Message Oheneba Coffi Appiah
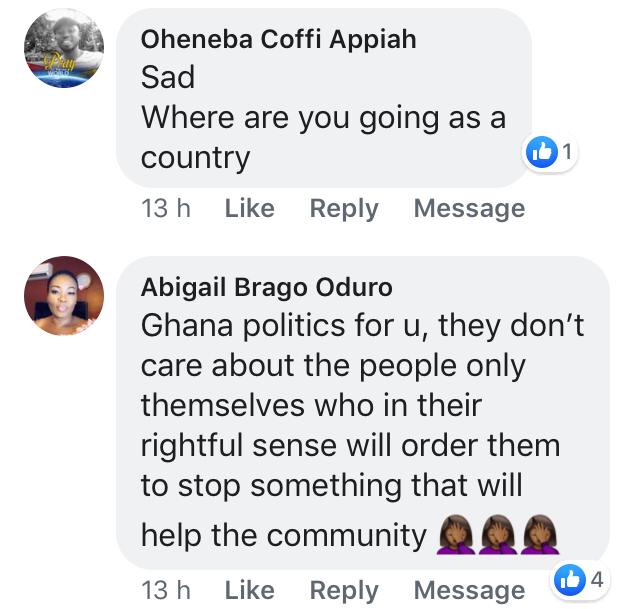 (469, 208)
